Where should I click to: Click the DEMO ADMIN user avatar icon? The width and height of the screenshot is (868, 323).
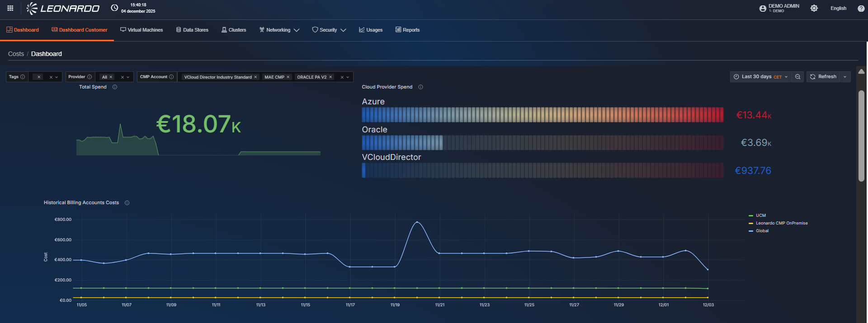pyautogui.click(x=763, y=9)
